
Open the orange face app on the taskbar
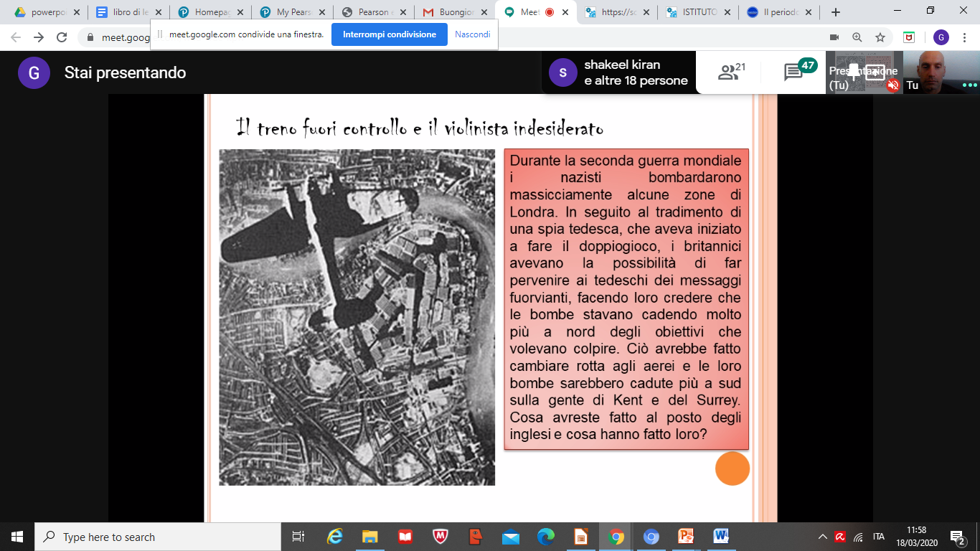click(476, 537)
